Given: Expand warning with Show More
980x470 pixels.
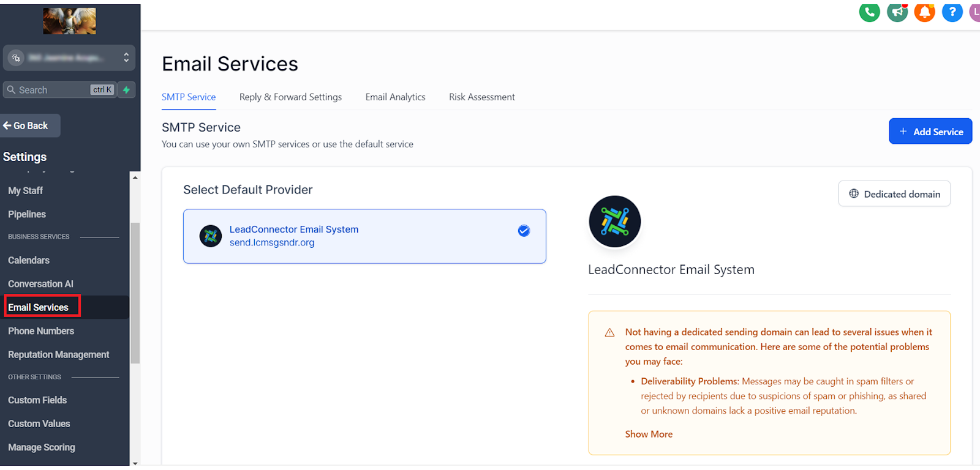Looking at the screenshot, I should [x=649, y=434].
